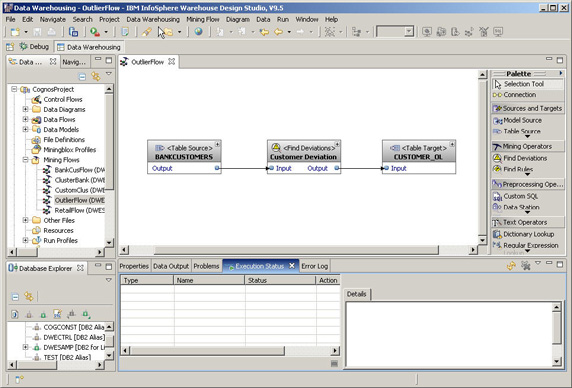This screenshot has width=572, height=388.
Task: Switch to the Problems tab
Action: 206,266
